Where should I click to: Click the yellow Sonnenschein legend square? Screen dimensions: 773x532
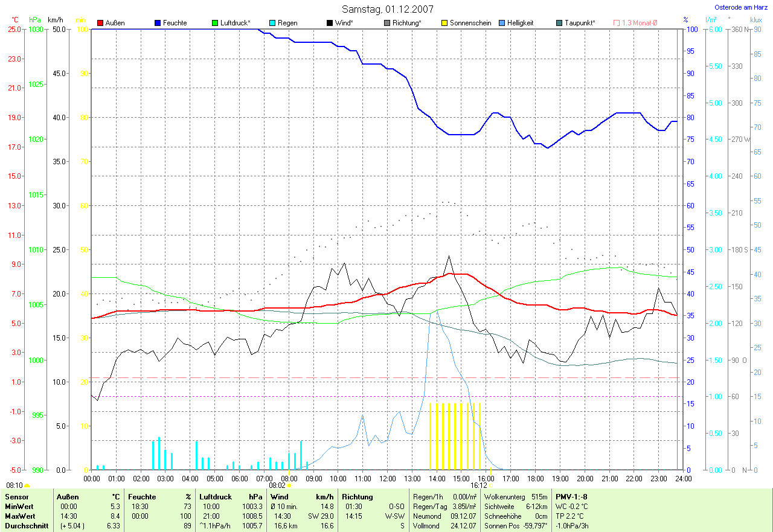point(445,23)
